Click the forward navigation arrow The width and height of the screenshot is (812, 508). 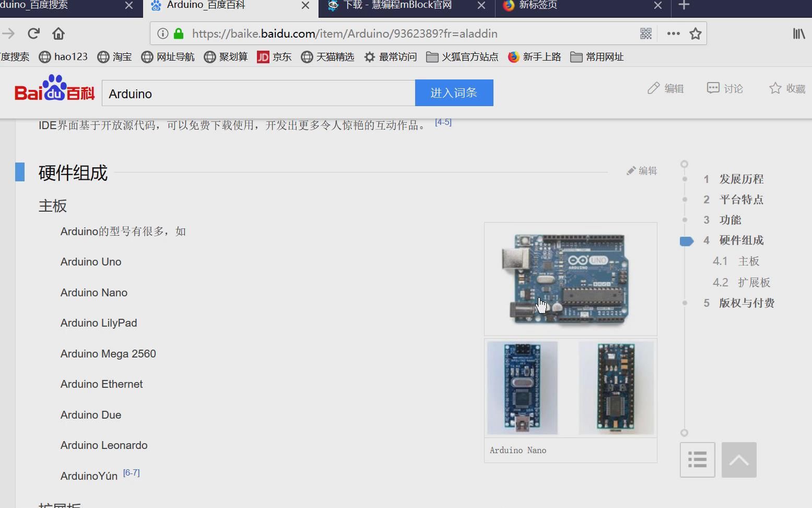coord(8,33)
